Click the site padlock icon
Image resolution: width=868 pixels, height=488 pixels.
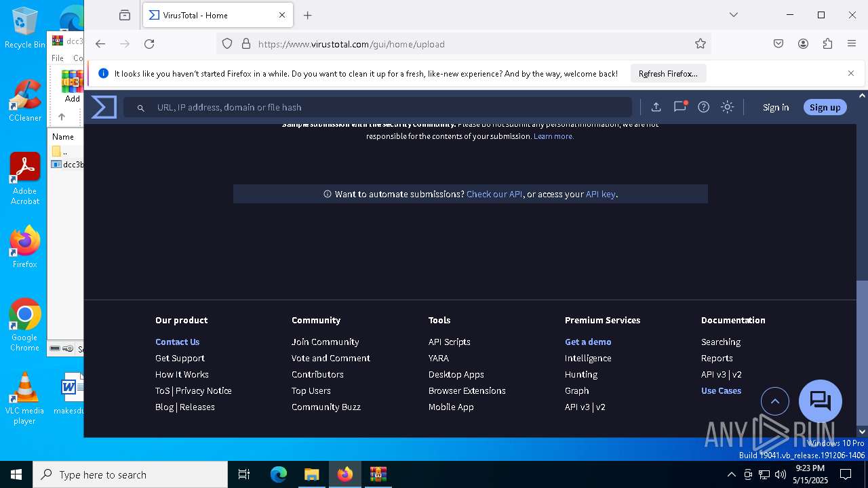(x=246, y=44)
